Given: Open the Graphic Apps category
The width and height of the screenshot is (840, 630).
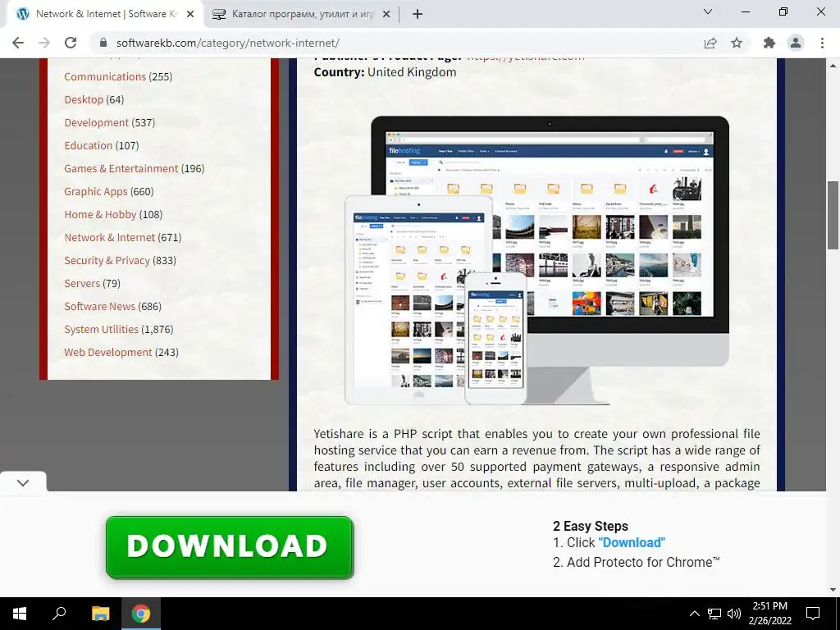Looking at the screenshot, I should (96, 192).
